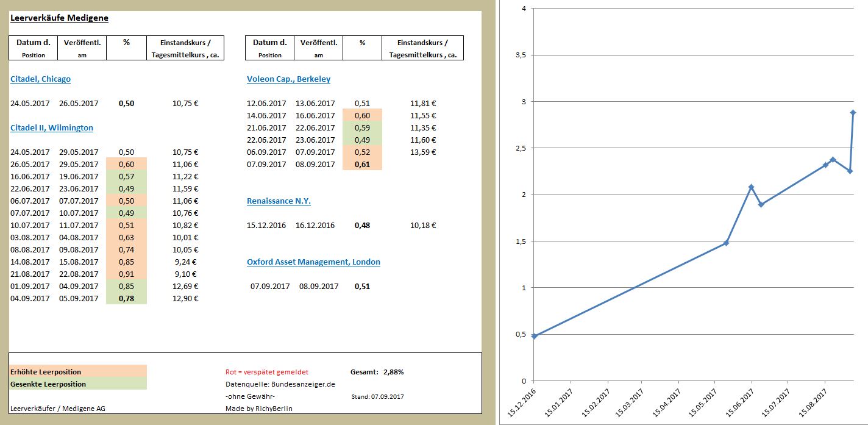Open the Oxford Asset Management, London link

(x=313, y=262)
